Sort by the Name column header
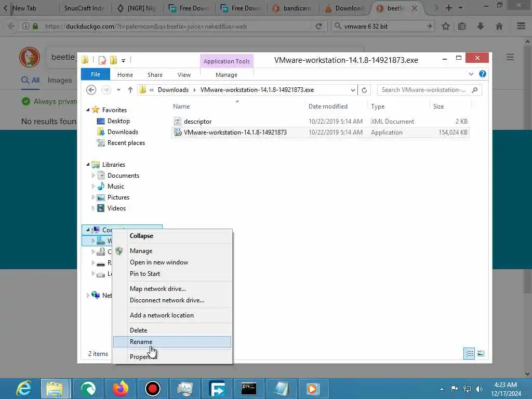 (181, 106)
